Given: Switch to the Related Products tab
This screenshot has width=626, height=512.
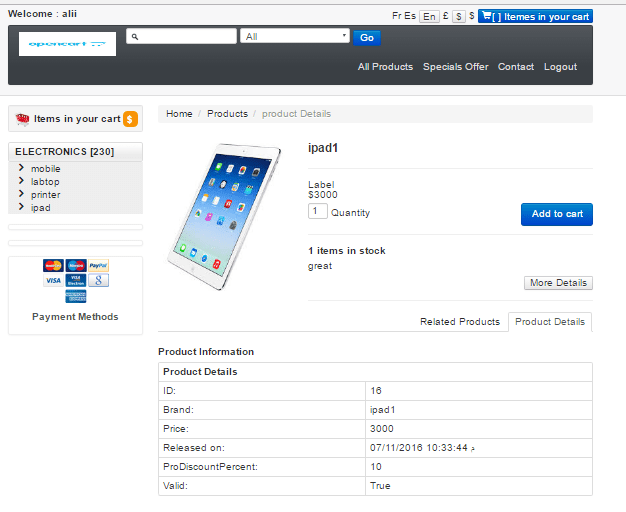Looking at the screenshot, I should tap(459, 322).
